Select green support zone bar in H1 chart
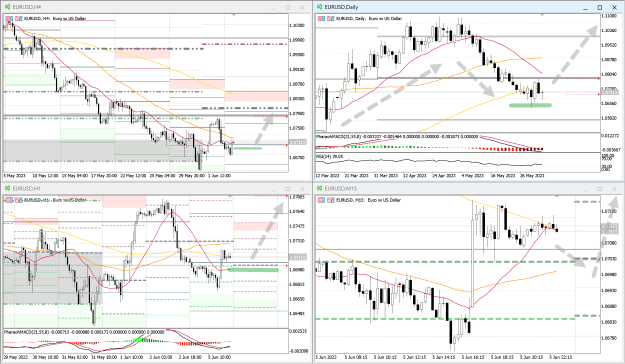This screenshot has height=364, width=625. point(253,270)
